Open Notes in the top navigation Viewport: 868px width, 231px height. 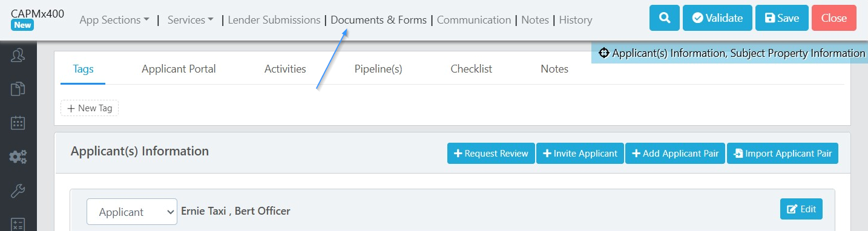[535, 20]
